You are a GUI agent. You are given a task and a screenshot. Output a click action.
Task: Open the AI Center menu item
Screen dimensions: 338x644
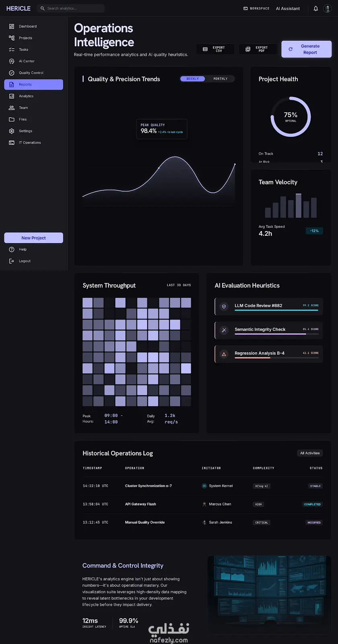(x=34, y=62)
